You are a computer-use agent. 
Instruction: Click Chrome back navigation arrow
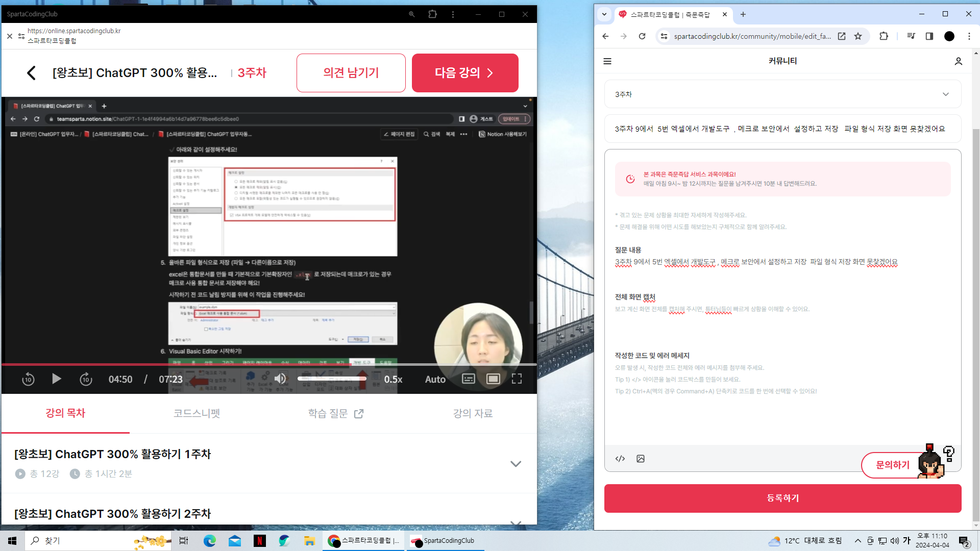pyautogui.click(x=605, y=36)
